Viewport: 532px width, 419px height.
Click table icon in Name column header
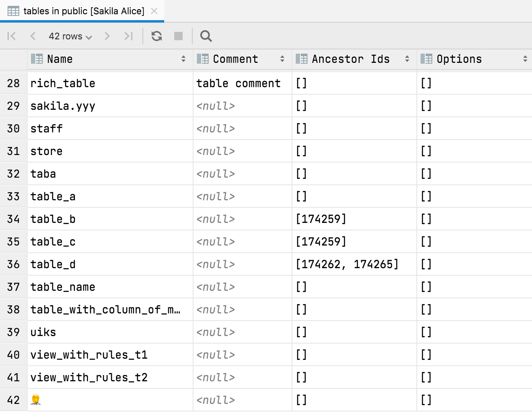tap(37, 59)
